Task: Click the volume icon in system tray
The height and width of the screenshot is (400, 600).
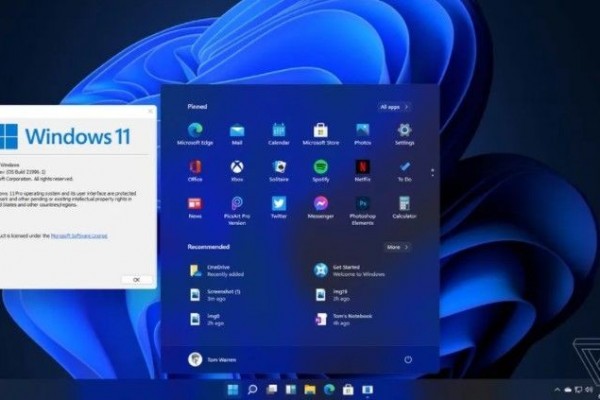Action: pyautogui.click(x=589, y=390)
